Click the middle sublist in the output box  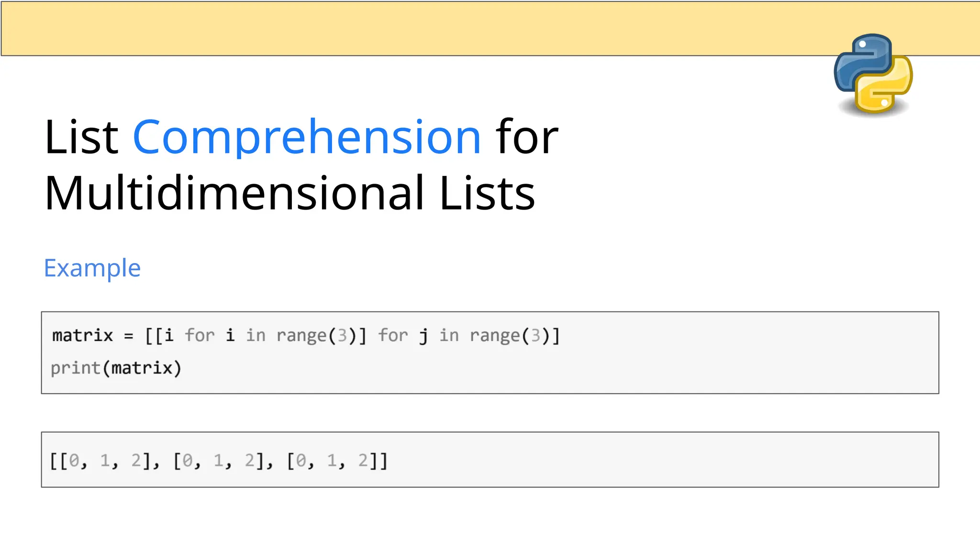219,461
